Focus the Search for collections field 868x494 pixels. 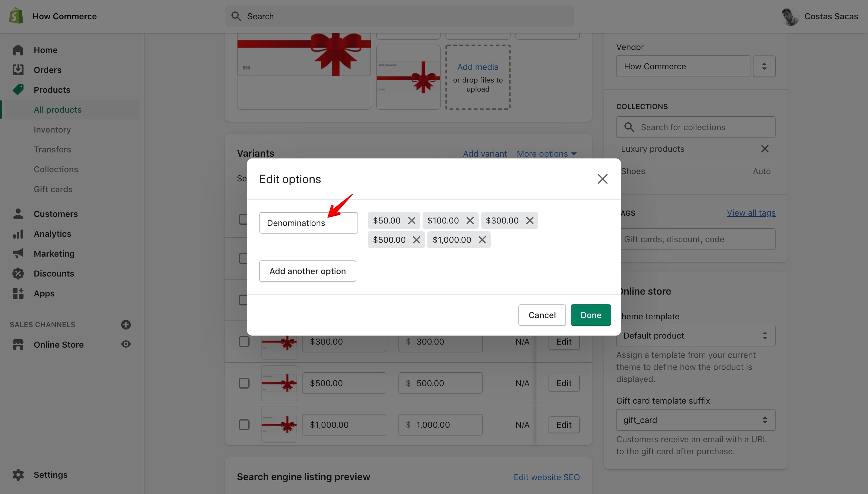tap(696, 127)
